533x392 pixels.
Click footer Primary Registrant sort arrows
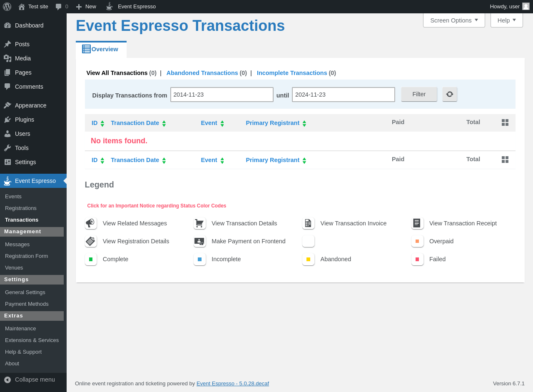pyautogui.click(x=304, y=161)
